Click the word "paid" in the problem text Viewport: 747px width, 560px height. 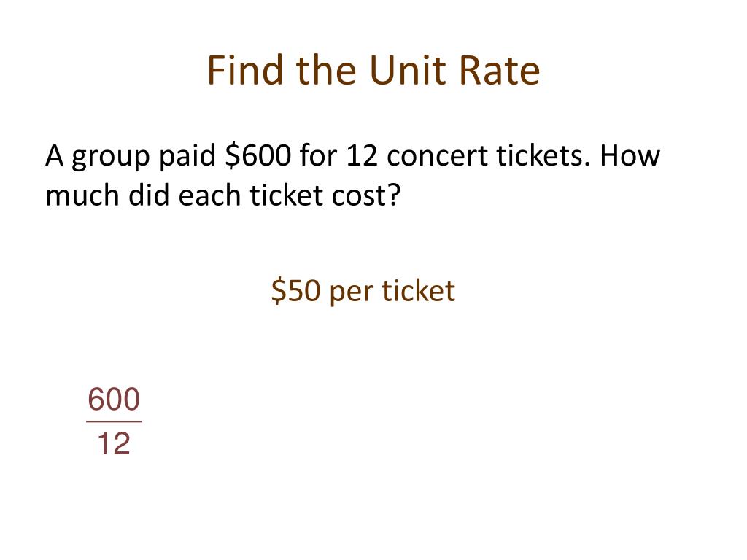(x=187, y=156)
